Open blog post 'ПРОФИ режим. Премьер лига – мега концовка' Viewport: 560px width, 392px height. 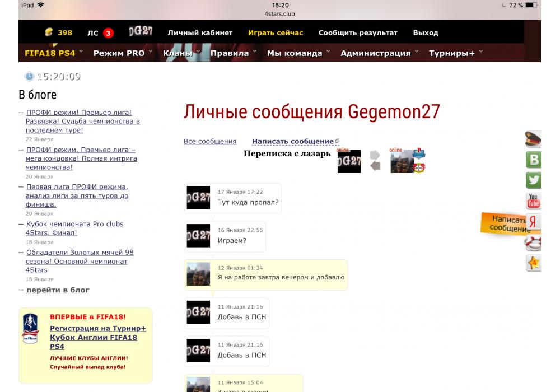tap(81, 158)
